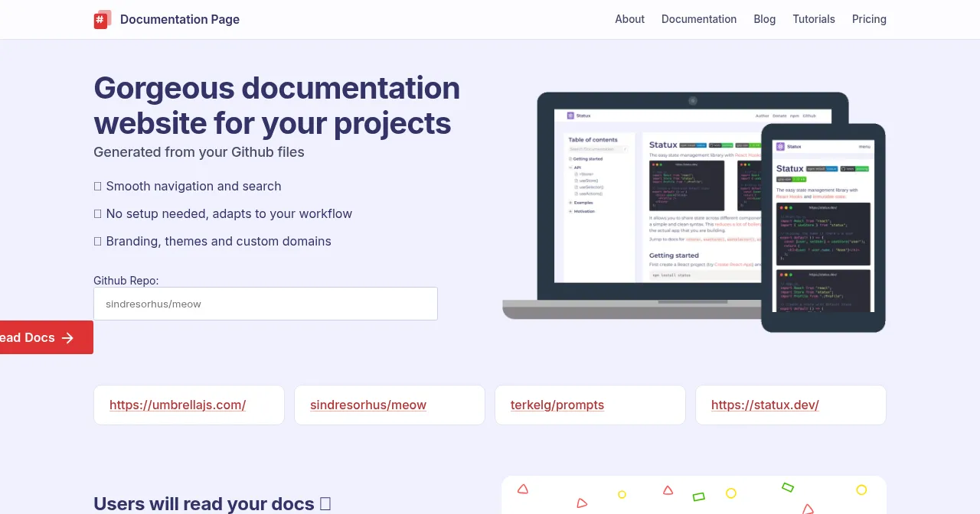
Task: Open the Pricing nav link
Action: click(x=869, y=19)
